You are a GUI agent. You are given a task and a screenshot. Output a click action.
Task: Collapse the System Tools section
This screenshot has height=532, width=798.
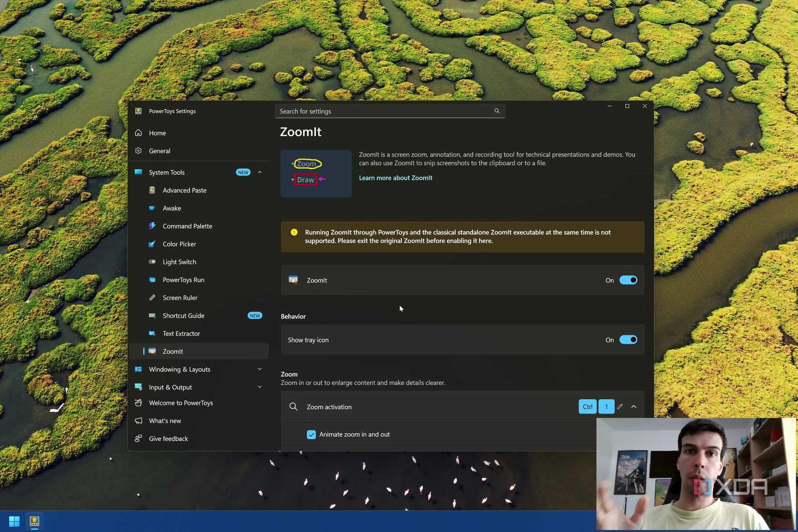260,172
